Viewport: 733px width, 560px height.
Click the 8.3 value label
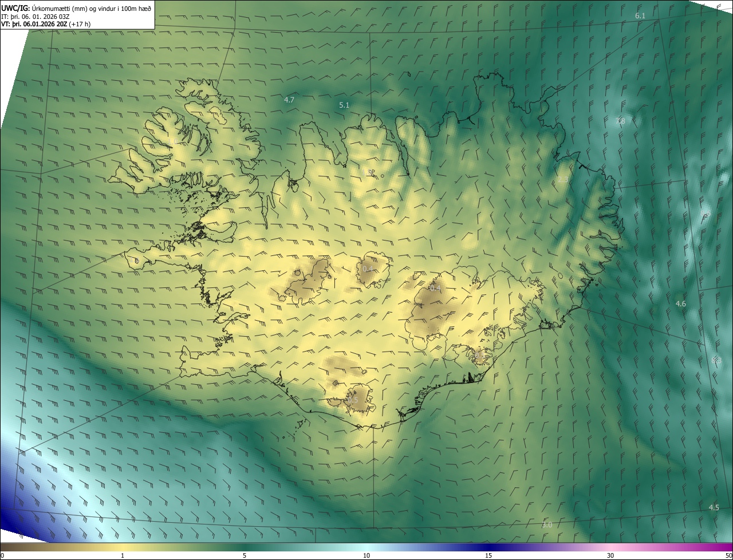pyautogui.click(x=716, y=360)
